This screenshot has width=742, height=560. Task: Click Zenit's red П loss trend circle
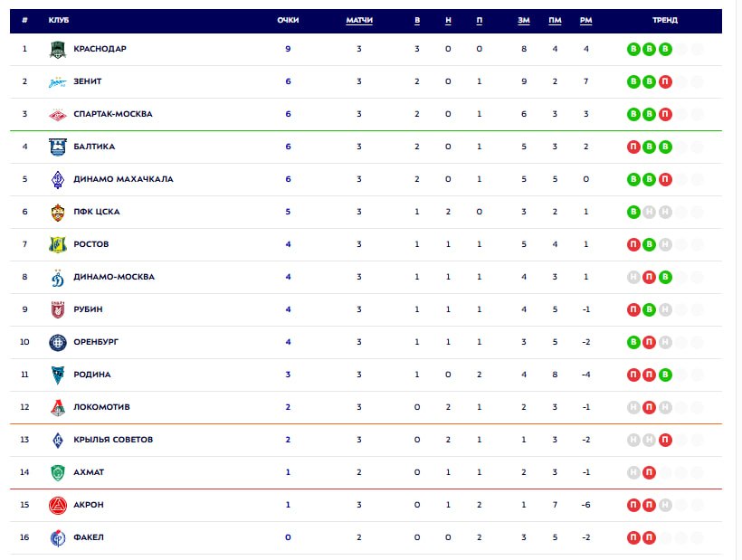pyautogui.click(x=665, y=81)
